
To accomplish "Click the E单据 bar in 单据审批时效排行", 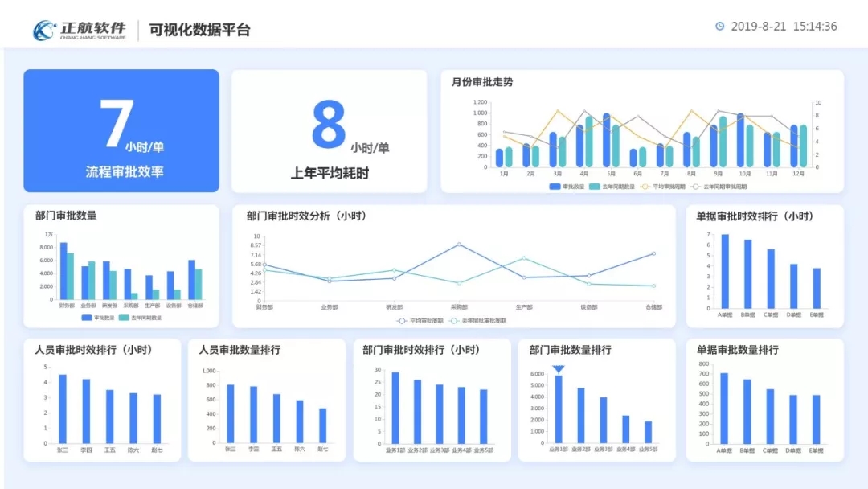I will pyautogui.click(x=817, y=289).
